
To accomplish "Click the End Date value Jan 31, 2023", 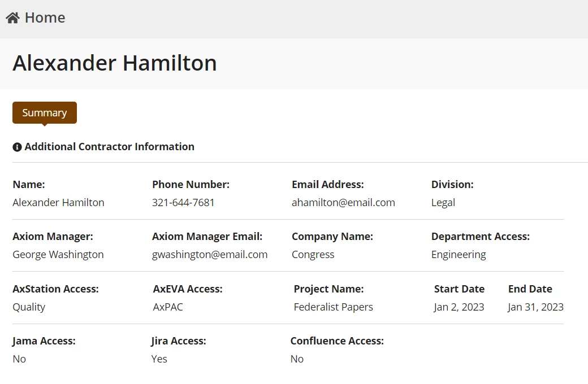I will [535, 307].
